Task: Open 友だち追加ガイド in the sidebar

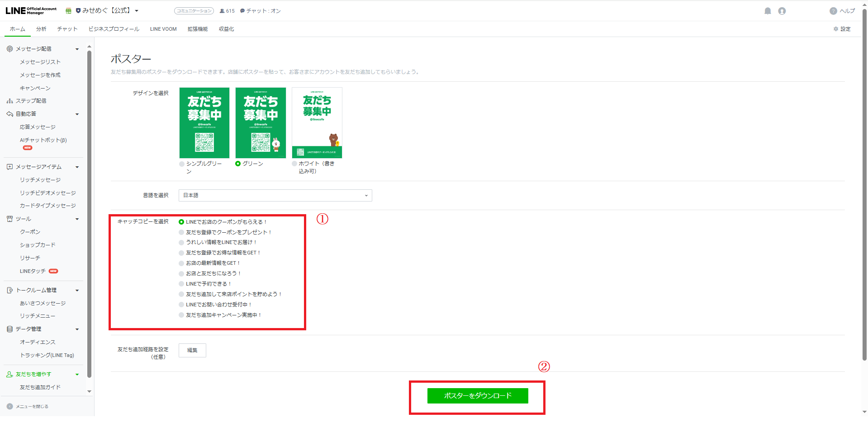Action: tap(40, 387)
